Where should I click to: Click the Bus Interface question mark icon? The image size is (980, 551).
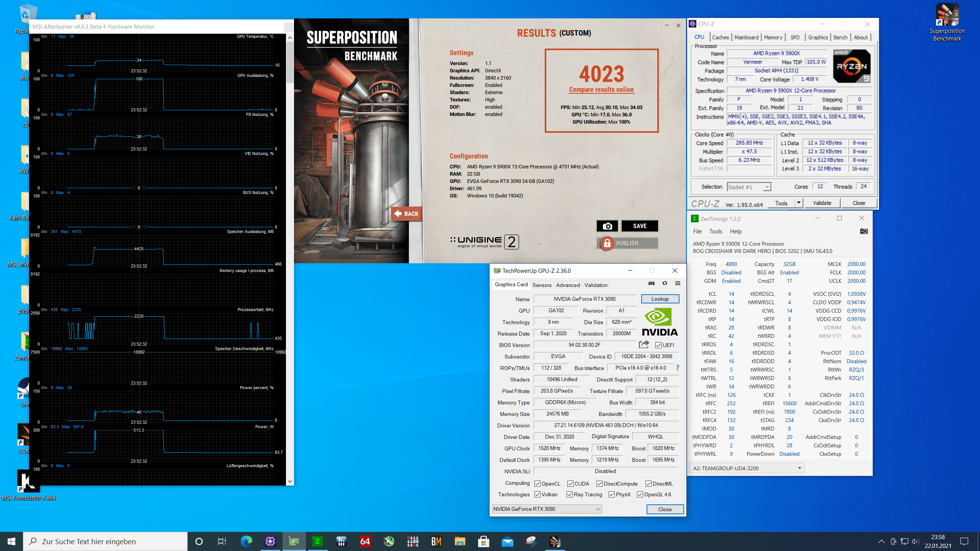click(x=677, y=368)
